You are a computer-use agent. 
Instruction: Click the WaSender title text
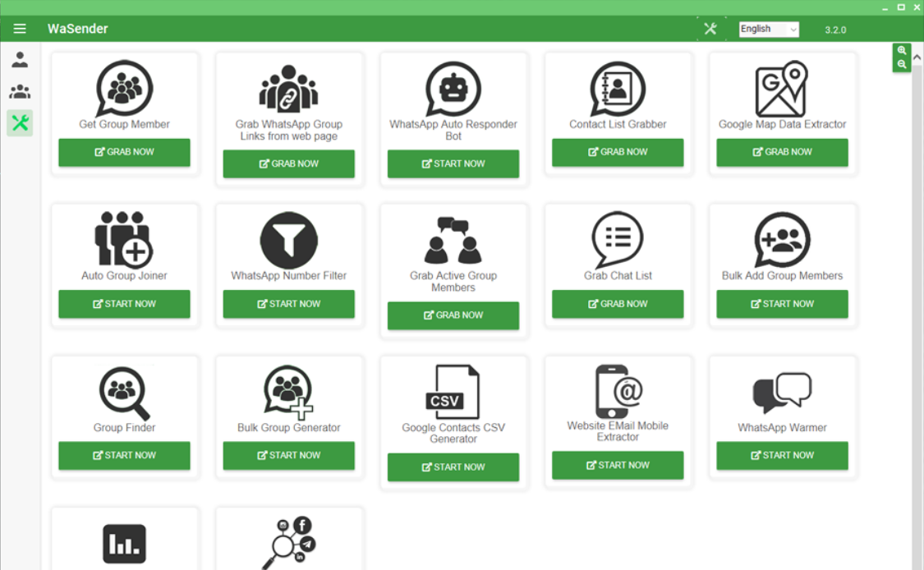[78, 28]
